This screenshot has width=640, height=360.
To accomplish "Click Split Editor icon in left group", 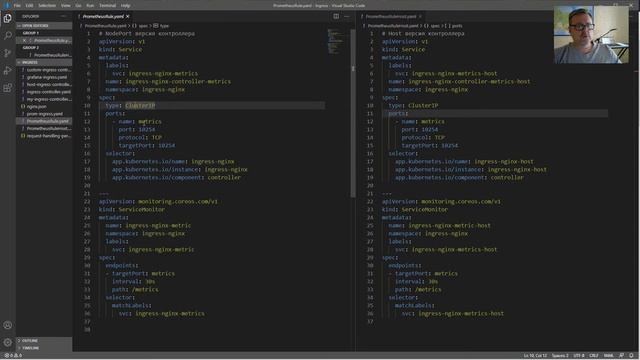I will click(x=336, y=16).
